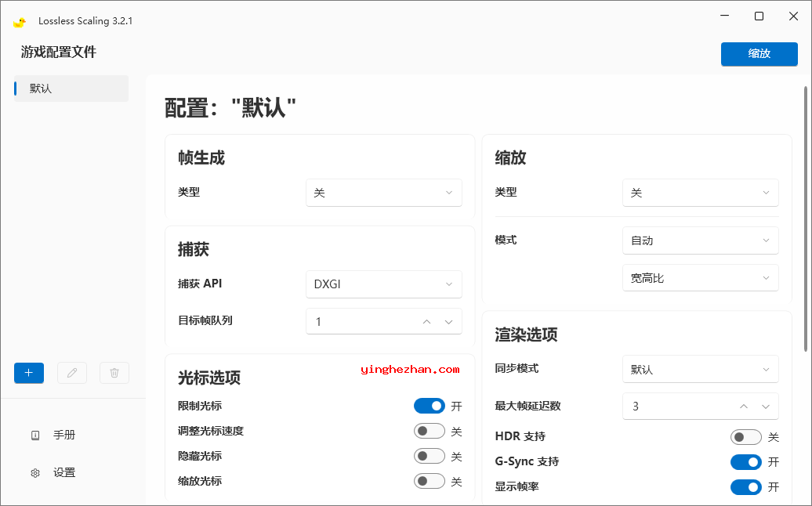Click the 游戏配置文件 heading
This screenshot has width=812, height=506.
tap(59, 52)
